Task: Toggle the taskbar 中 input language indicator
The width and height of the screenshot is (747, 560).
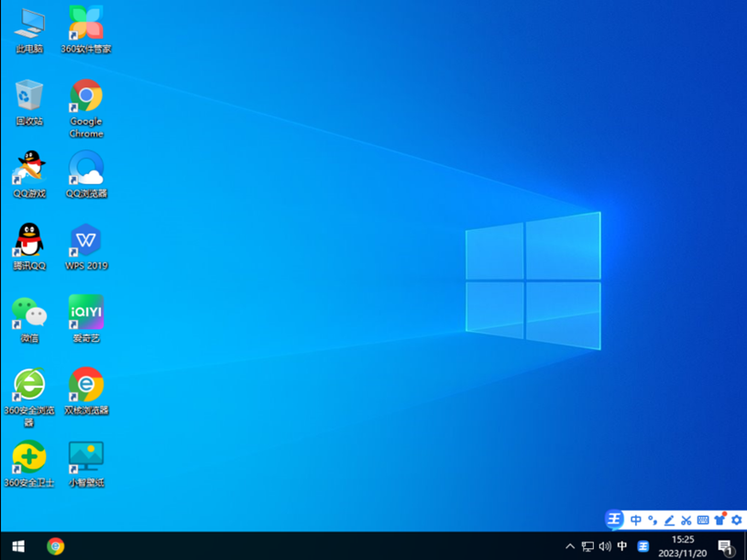Action: click(622, 546)
